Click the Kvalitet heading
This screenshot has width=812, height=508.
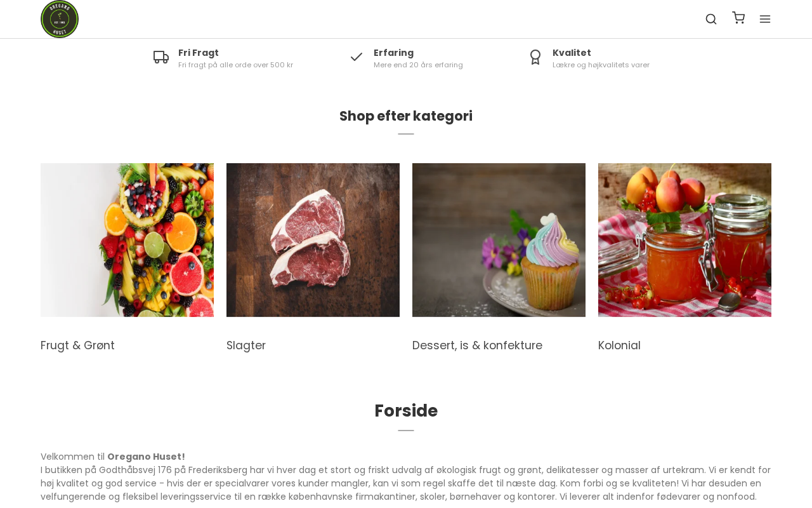tap(572, 53)
